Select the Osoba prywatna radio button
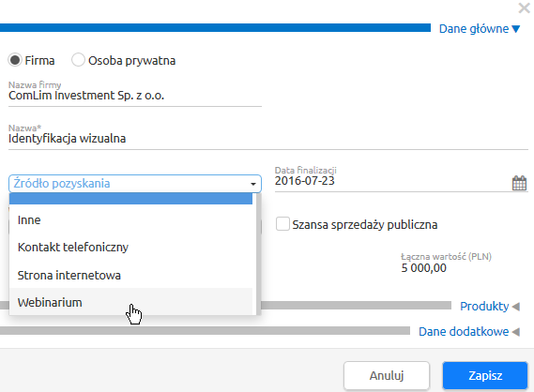This screenshot has height=392, width=534. [x=78, y=60]
